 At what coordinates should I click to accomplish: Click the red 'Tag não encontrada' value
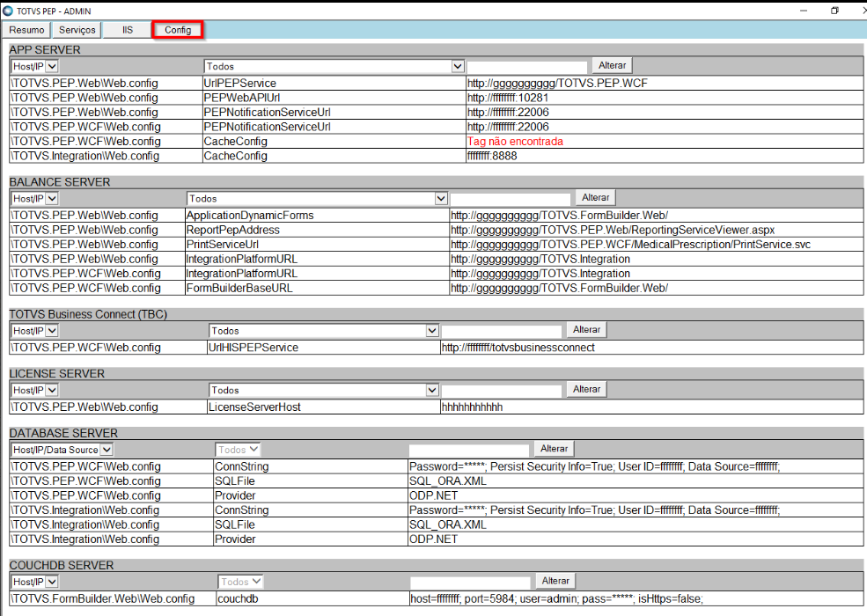click(515, 141)
